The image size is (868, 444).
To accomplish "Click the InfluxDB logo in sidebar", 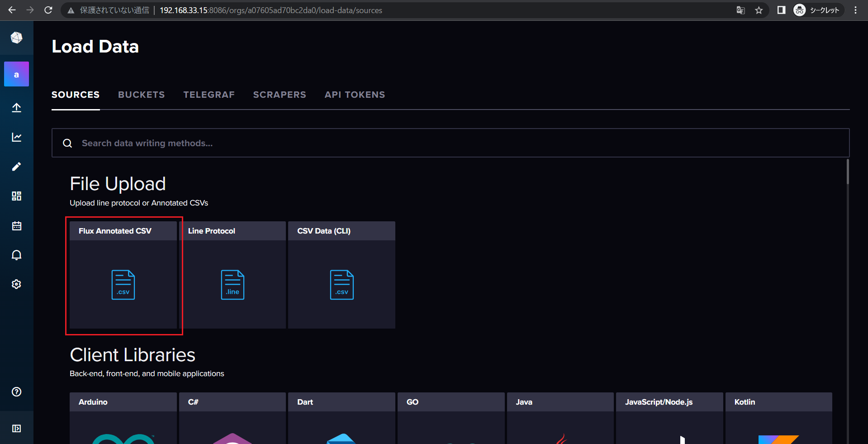I will pyautogui.click(x=16, y=38).
